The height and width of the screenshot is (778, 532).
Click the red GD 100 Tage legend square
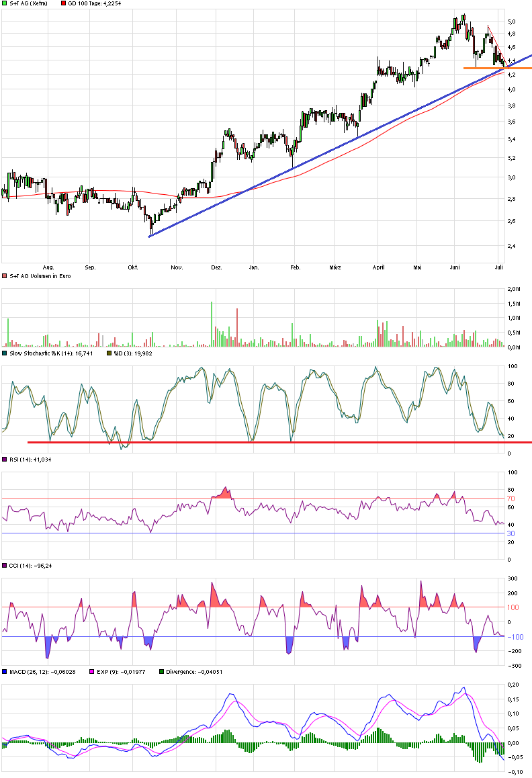[64, 4]
